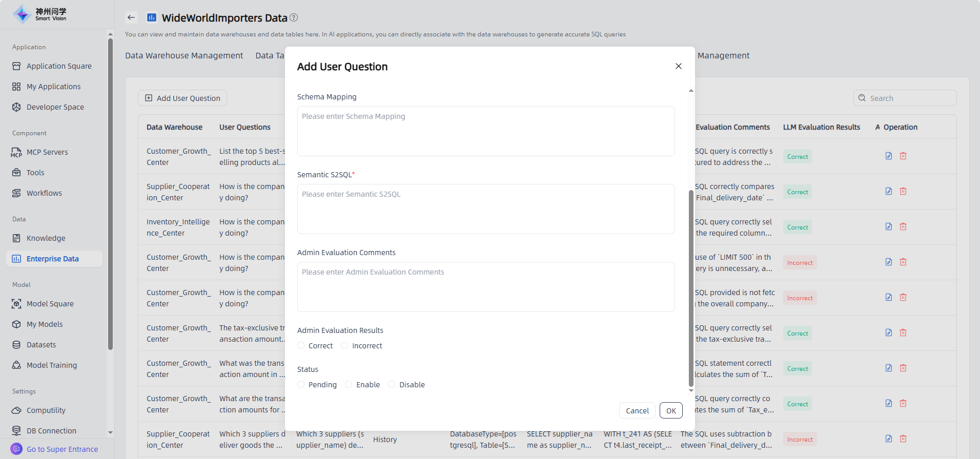Image resolution: width=980 pixels, height=459 pixels.
Task: Open MCP Servers from the sidebar
Action: 47,152
